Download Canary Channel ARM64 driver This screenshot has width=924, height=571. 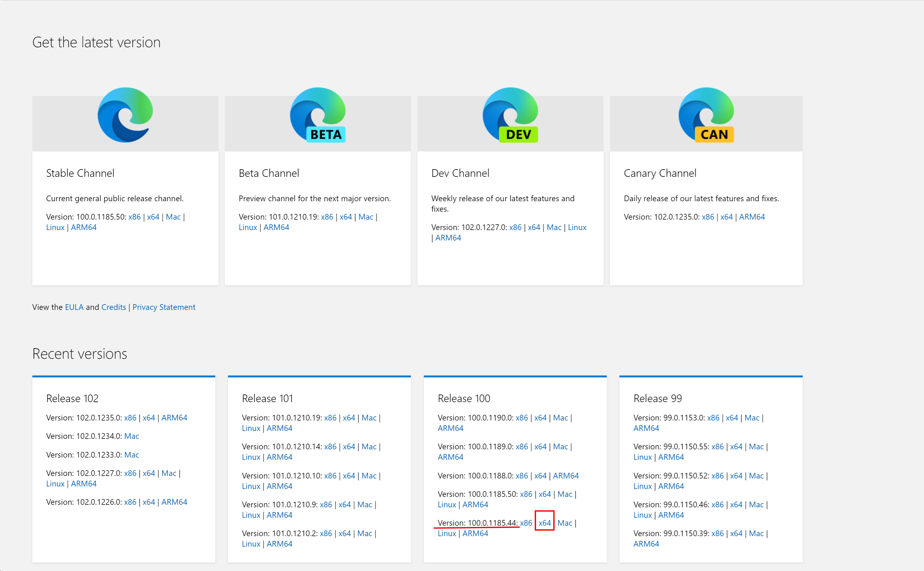[752, 217]
